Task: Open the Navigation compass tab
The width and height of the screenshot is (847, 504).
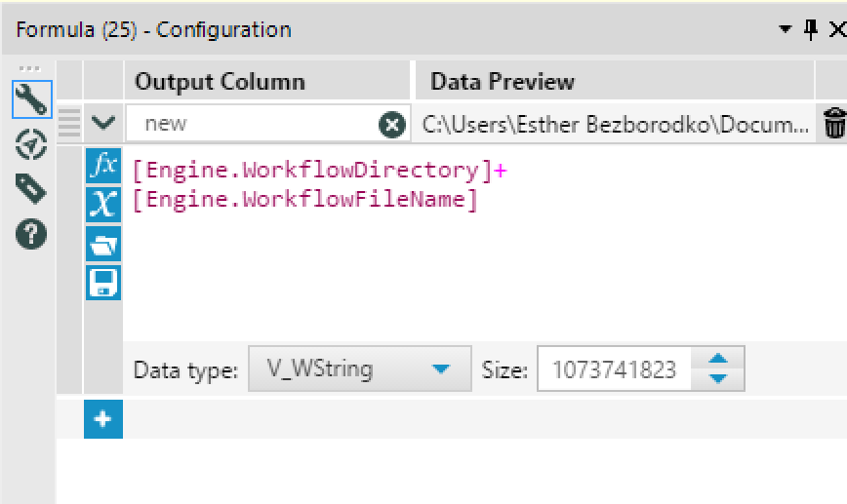Action: tap(31, 144)
